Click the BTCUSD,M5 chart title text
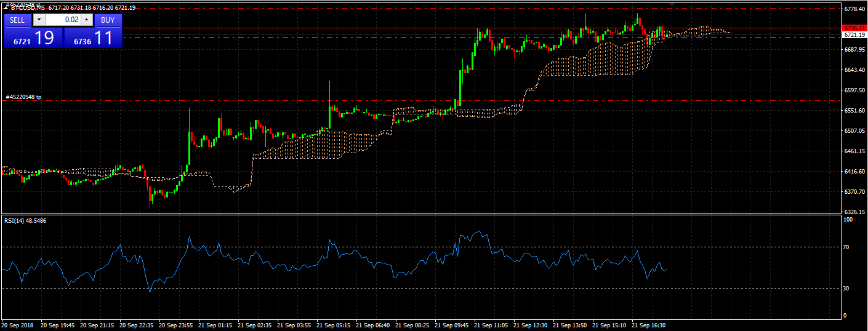 coord(28,8)
